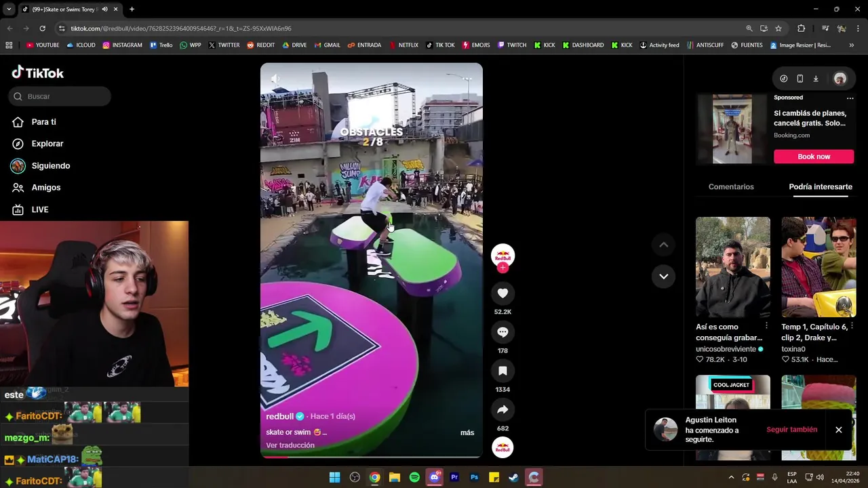Open the sponsored Booking.com ad thumbnail

[x=732, y=129]
